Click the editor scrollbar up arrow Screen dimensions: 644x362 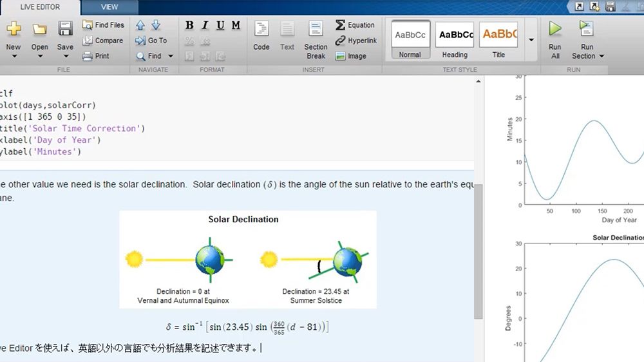tap(478, 81)
